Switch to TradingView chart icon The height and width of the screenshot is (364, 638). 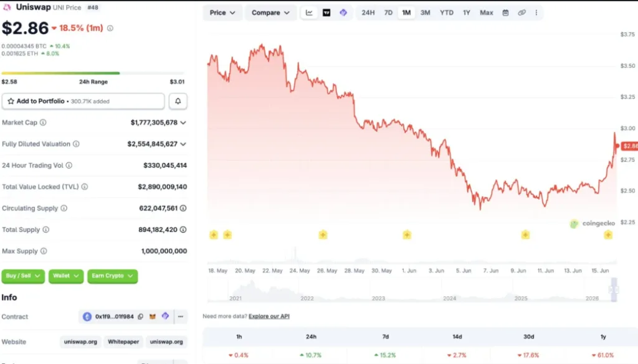click(326, 12)
